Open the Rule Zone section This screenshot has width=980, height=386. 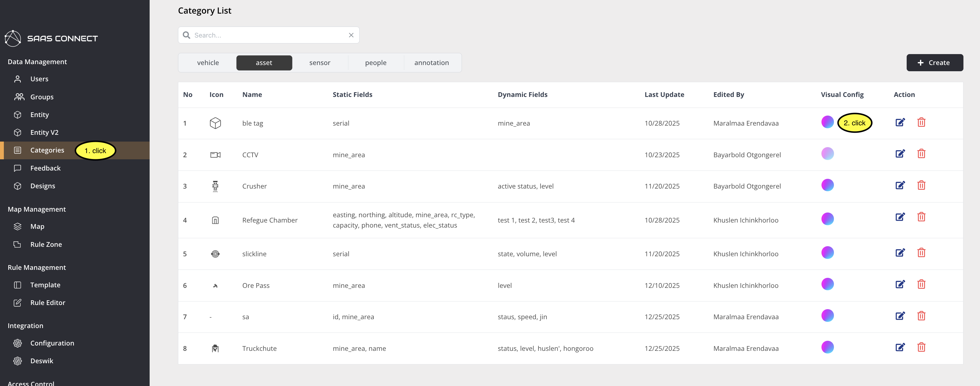tap(46, 244)
